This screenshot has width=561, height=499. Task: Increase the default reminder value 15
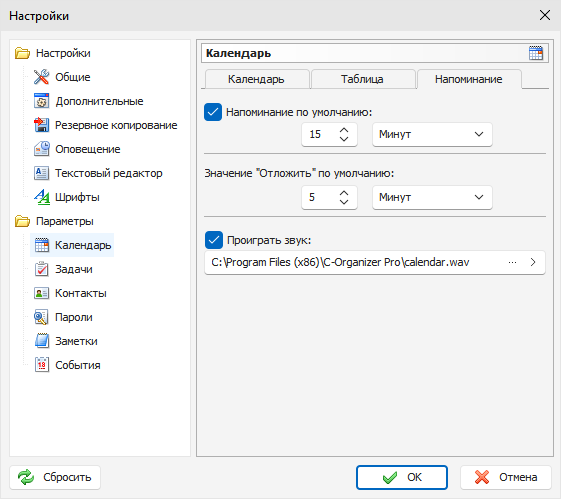pos(344,130)
